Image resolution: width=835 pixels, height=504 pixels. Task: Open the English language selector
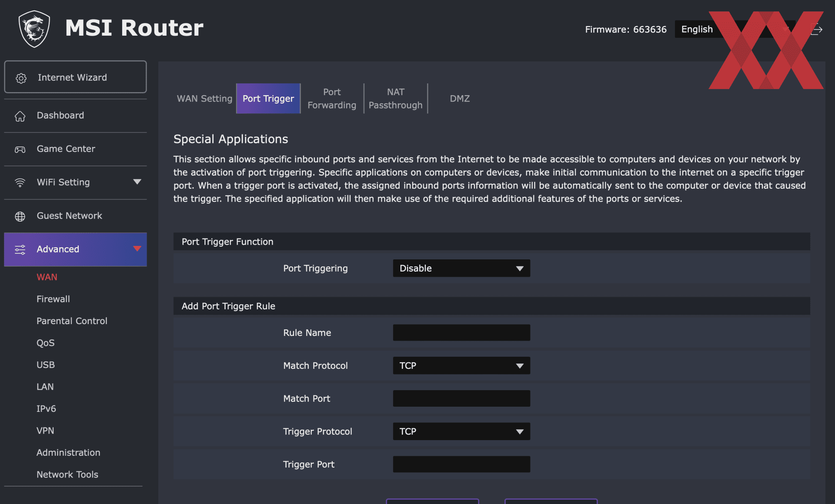[735, 29]
